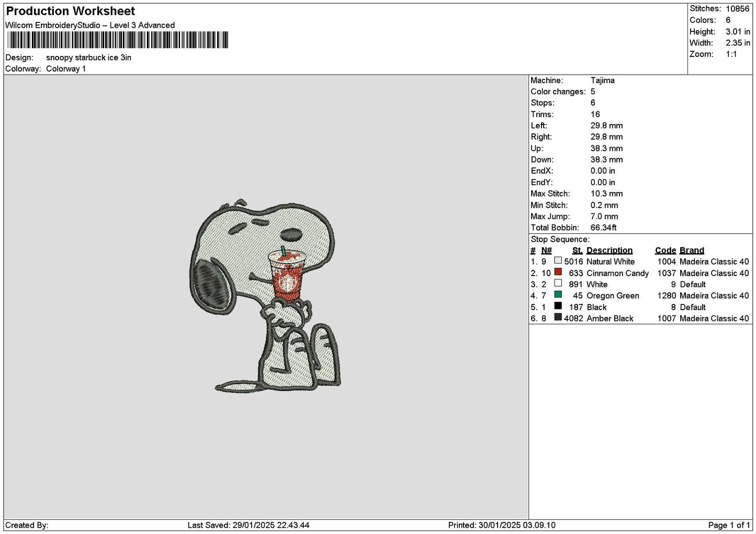Click 'Natural White' description text
Screen dimensions: 756x534
(x=611, y=262)
